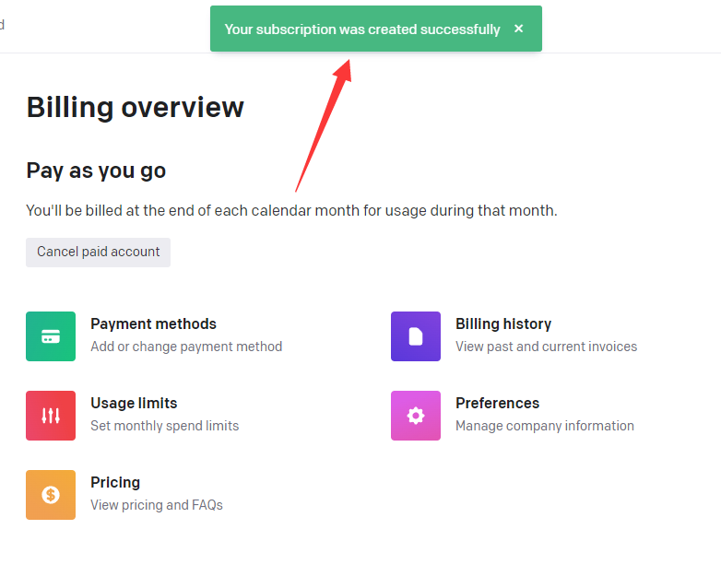This screenshot has height=588, width=721.
Task: Click the 'Set monthly spend limits' description
Action: pyautogui.click(x=164, y=426)
